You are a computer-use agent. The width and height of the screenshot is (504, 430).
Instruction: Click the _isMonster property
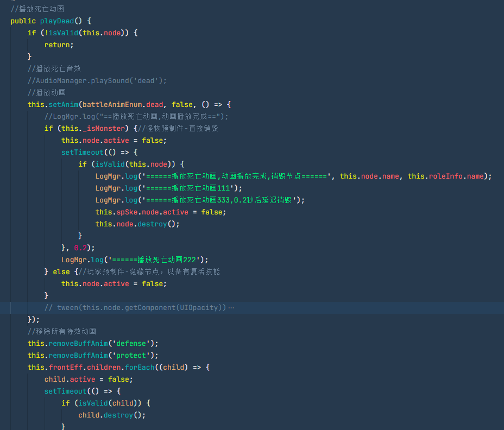coord(104,128)
